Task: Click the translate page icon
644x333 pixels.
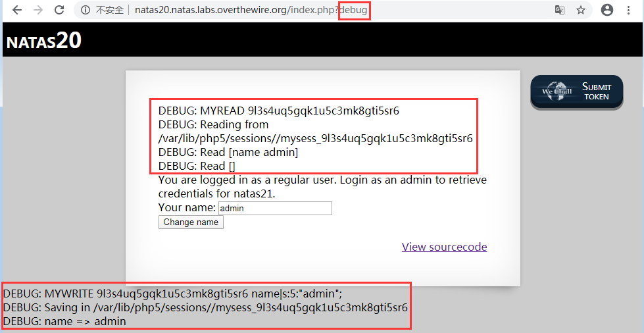Action: [x=559, y=10]
